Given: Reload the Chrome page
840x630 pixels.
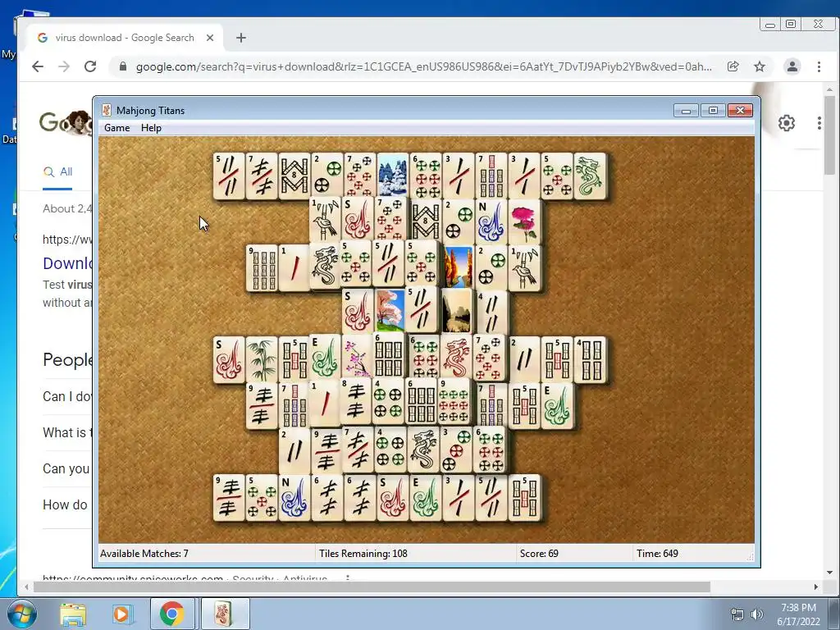Looking at the screenshot, I should 90,66.
